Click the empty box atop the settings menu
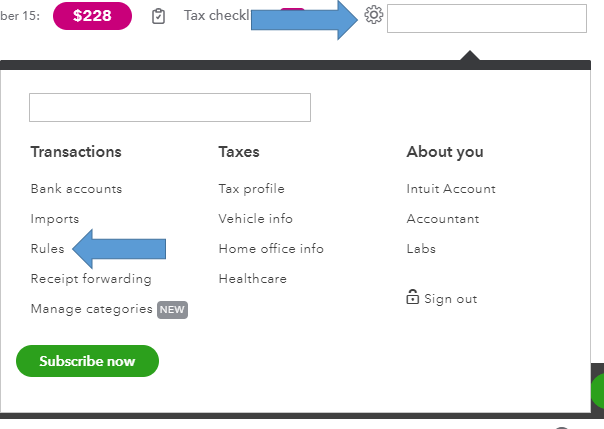 coord(170,107)
